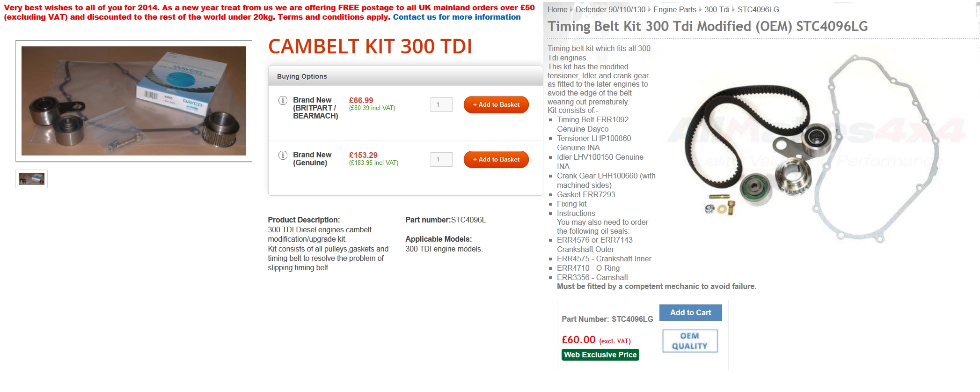Navigate to Defender 90/110/130 breadcrumb
The width and height of the screenshot is (980, 392).
click(610, 9)
